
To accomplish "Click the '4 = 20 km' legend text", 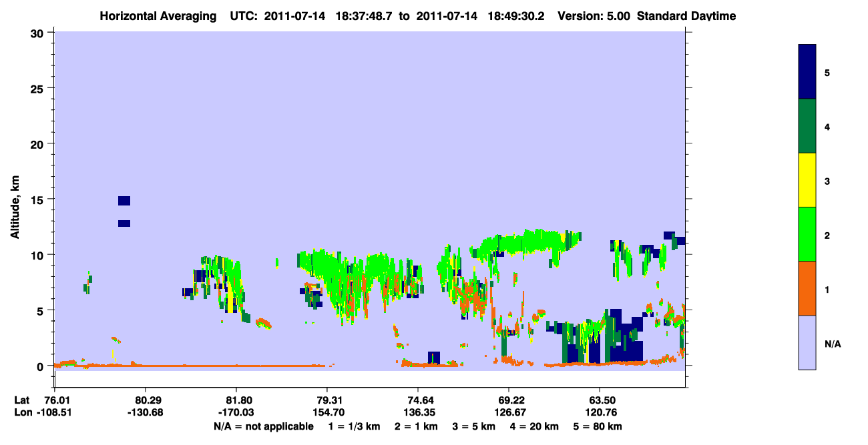I will point(533,426).
